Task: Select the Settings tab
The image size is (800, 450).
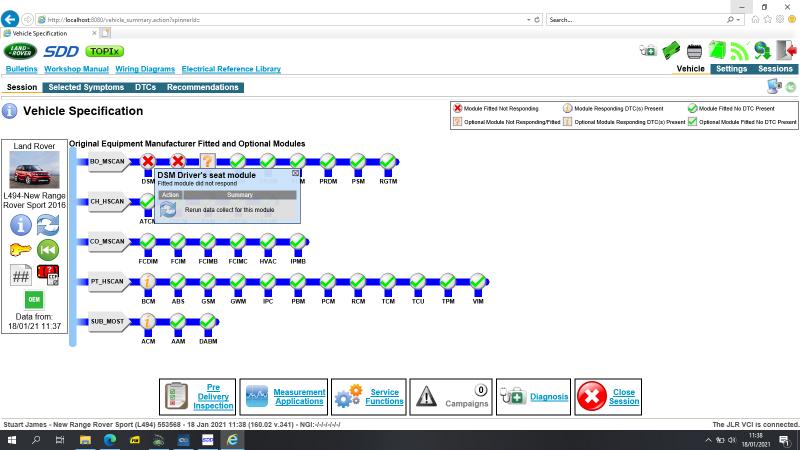Action: coord(731,69)
